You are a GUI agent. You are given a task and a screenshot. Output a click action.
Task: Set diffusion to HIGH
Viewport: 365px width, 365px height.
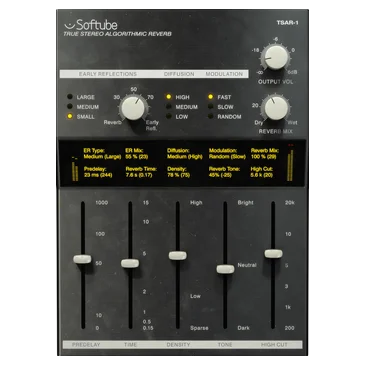tap(169, 97)
